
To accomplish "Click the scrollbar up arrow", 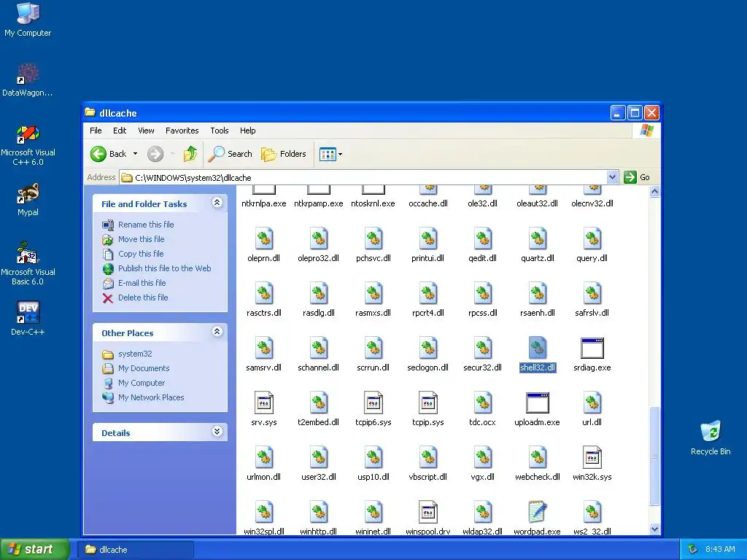I will click(654, 192).
